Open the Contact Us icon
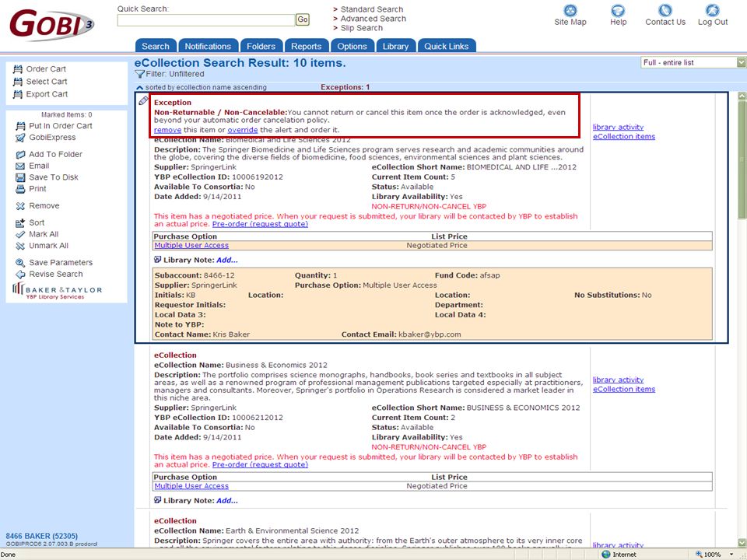Screen dimensions: 747x560 (x=665, y=11)
